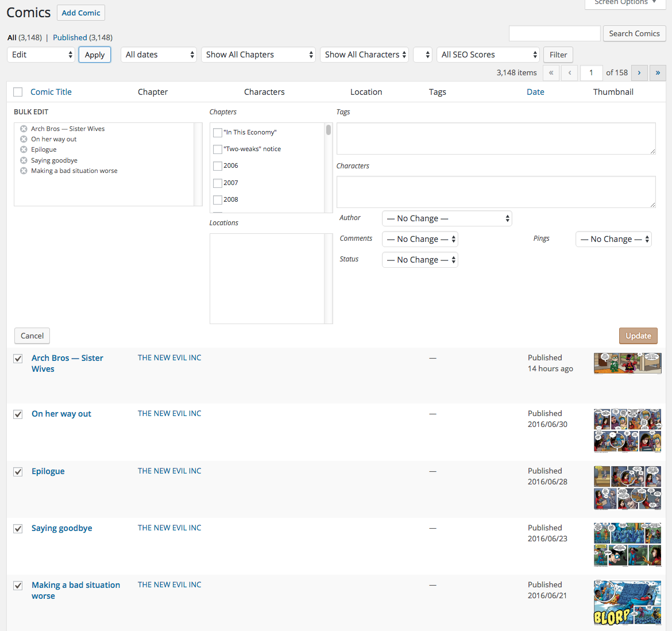
Task: Check the "In This Economy" chapter checkbox
Action: [x=218, y=133]
